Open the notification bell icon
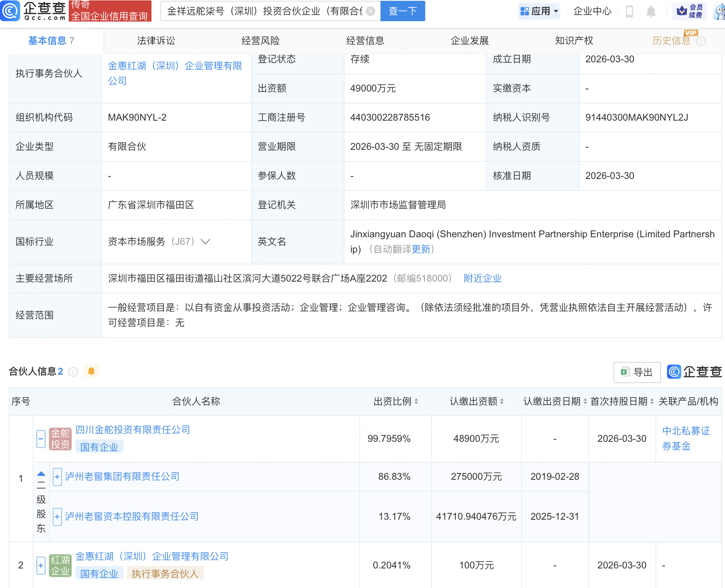This screenshot has height=588, width=725. click(x=651, y=11)
